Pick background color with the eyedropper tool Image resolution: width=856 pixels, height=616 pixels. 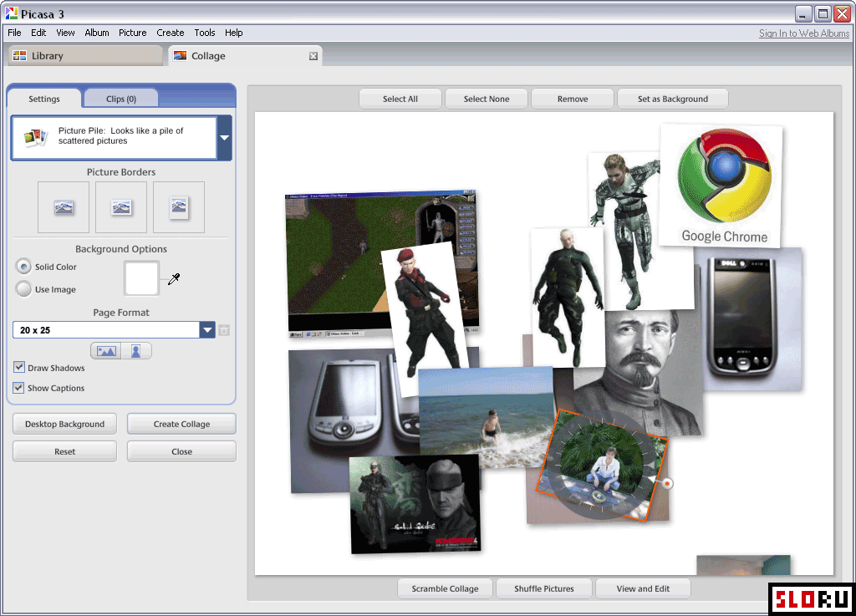(x=174, y=279)
